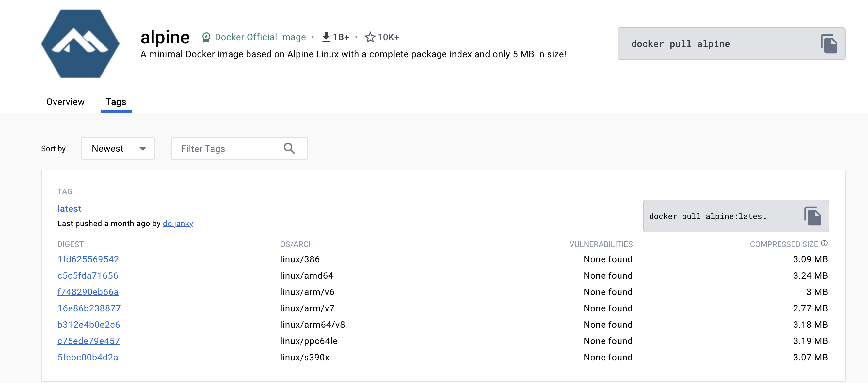Image resolution: width=868 pixels, height=383 pixels.
Task: Click None found for linux/s390x row
Action: 608,358
